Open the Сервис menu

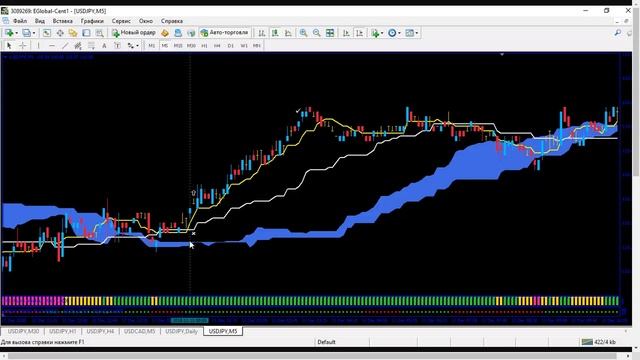click(121, 21)
